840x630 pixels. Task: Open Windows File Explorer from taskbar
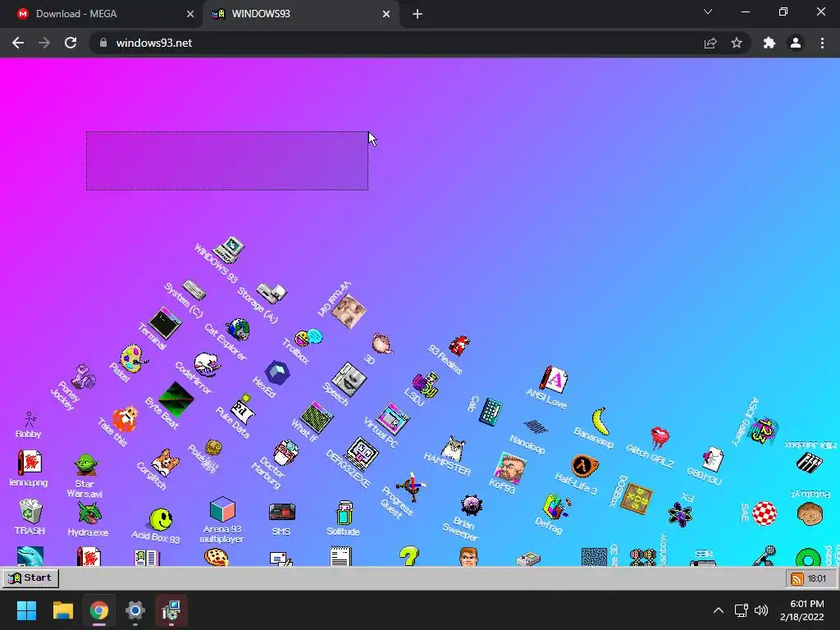63,610
